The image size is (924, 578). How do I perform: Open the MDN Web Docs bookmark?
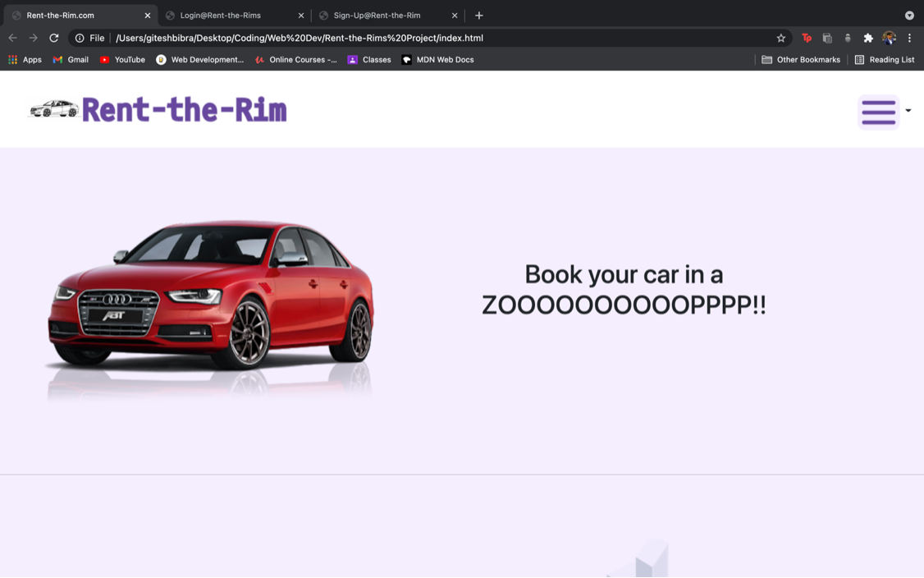[437, 59]
